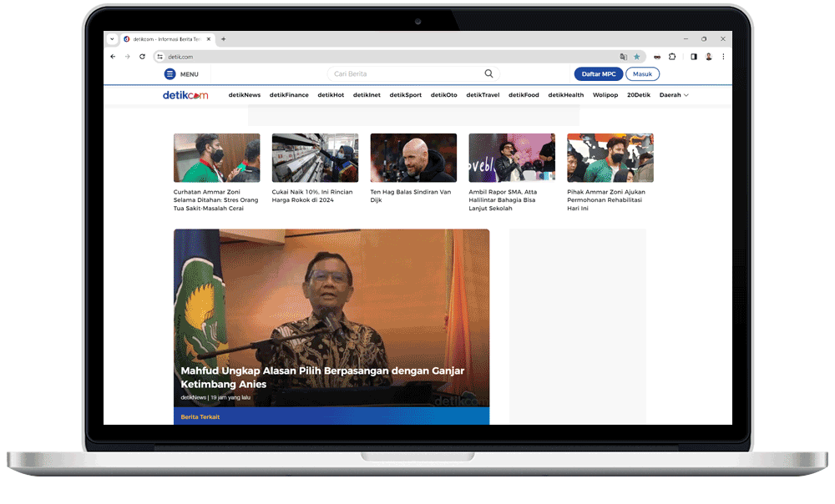View site information in address bar
Viewport: 835px width, 504px height.
pyautogui.click(x=160, y=57)
